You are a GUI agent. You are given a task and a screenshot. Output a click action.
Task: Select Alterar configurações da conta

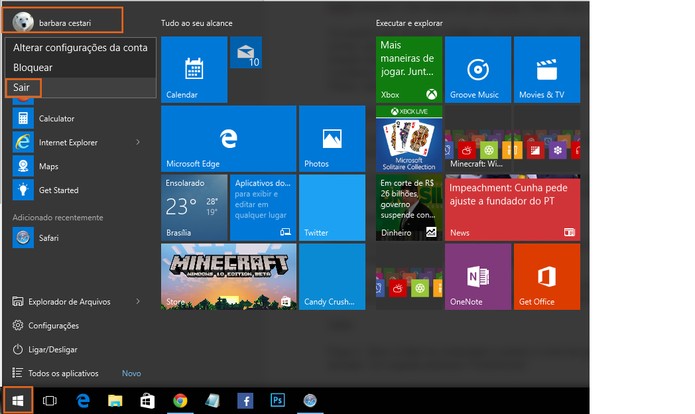[x=80, y=47]
